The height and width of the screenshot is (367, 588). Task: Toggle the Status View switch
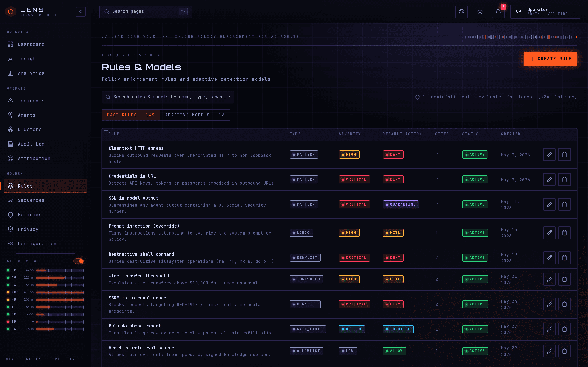click(x=79, y=261)
